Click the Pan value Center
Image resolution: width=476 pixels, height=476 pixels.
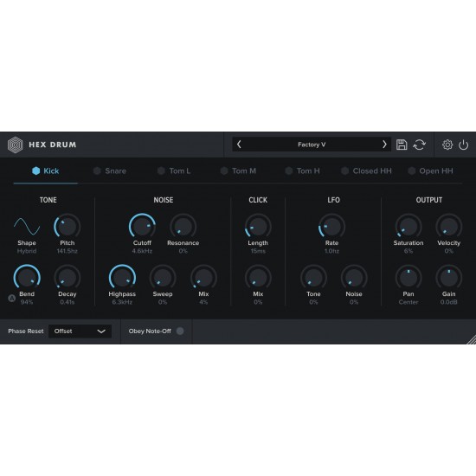(x=408, y=302)
